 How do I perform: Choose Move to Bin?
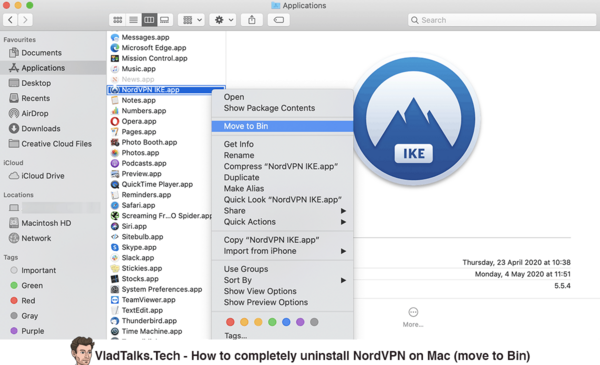[x=282, y=126]
